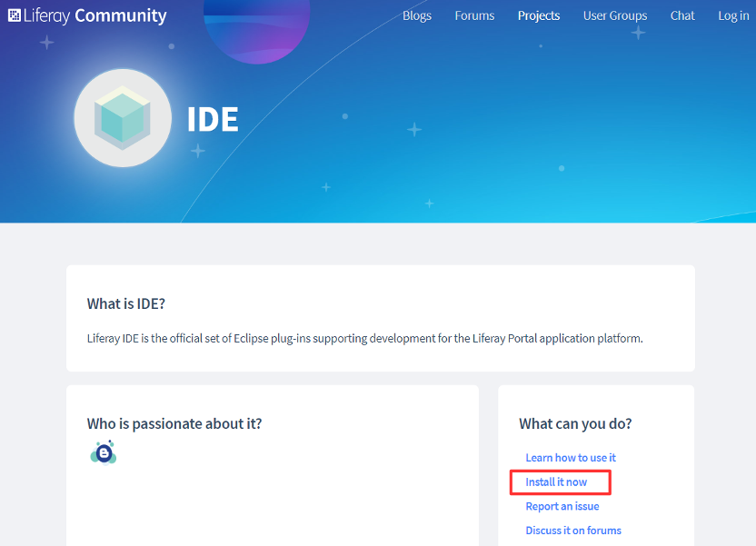Screen dimensions: 756x546
Task: Go to the Forums page
Action: [474, 15]
